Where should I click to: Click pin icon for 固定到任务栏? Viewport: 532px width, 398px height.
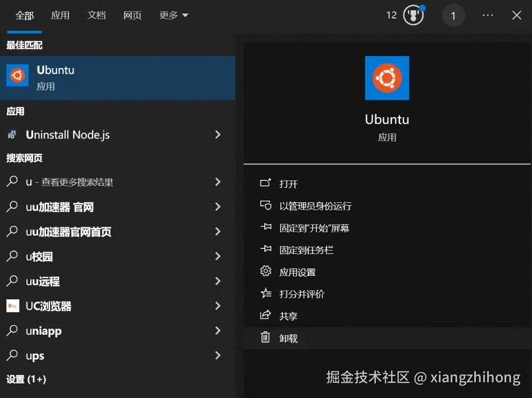point(265,249)
